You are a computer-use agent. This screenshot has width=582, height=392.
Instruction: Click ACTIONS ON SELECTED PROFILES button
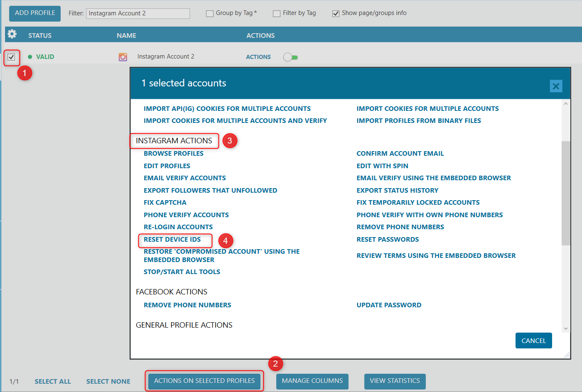(204, 381)
